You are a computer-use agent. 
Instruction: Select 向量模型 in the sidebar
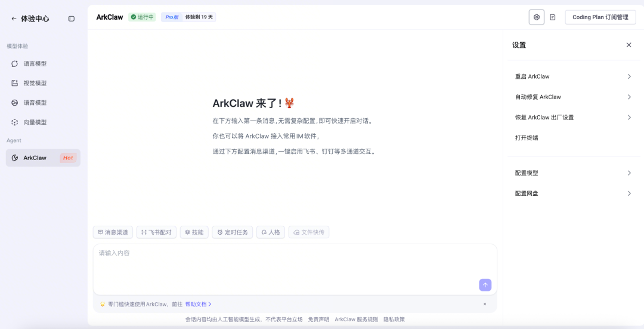click(x=43, y=122)
